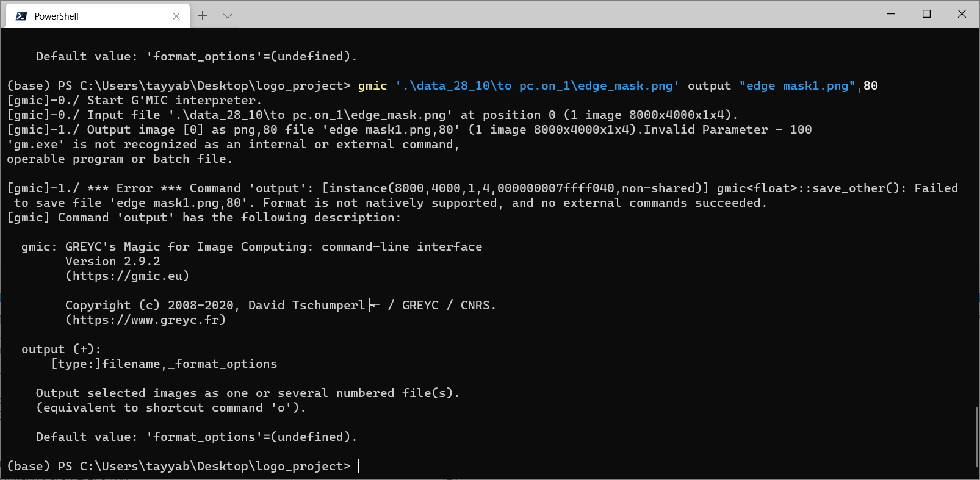Click 'Output selected images as one' line
The width and height of the screenshot is (980, 480).
pyautogui.click(x=248, y=393)
